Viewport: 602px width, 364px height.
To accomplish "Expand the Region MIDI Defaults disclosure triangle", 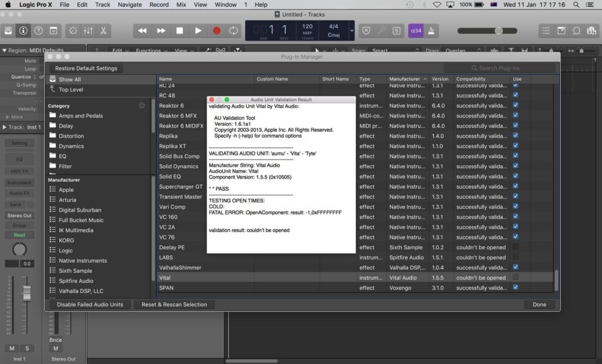I will click(x=4, y=51).
